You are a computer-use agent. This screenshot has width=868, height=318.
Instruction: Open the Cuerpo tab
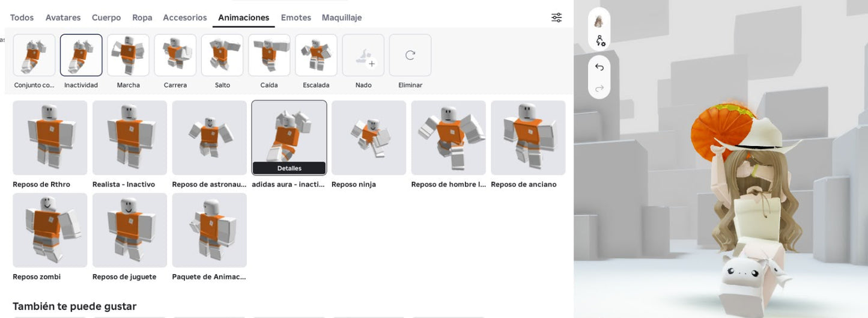coord(106,17)
